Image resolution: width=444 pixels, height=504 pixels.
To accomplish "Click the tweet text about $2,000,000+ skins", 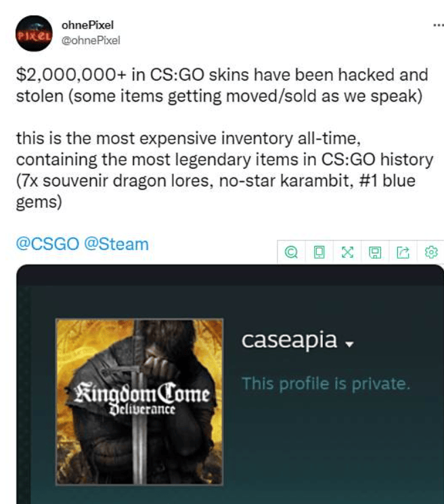I will [222, 85].
